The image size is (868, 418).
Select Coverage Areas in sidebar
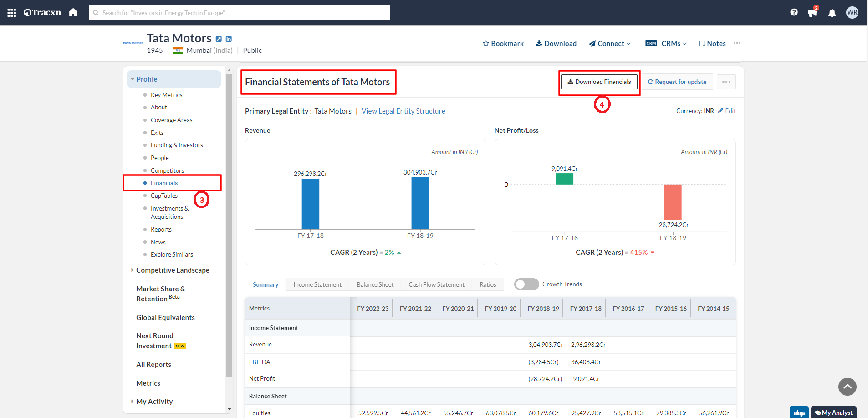click(x=171, y=120)
